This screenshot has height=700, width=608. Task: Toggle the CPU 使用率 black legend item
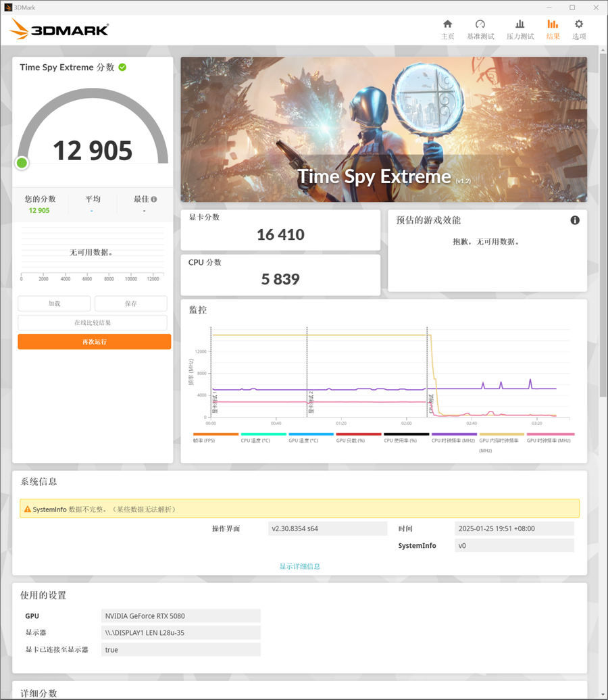406,438
